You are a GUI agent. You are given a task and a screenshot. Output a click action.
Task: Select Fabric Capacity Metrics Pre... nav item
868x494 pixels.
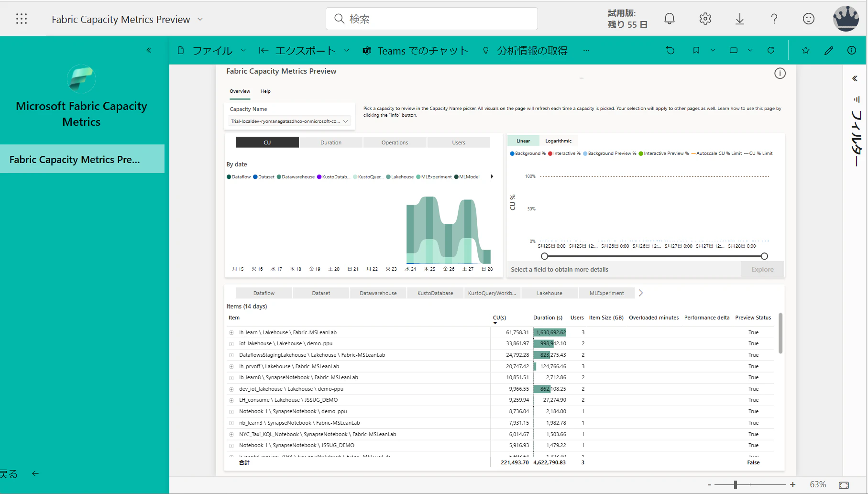click(x=82, y=159)
